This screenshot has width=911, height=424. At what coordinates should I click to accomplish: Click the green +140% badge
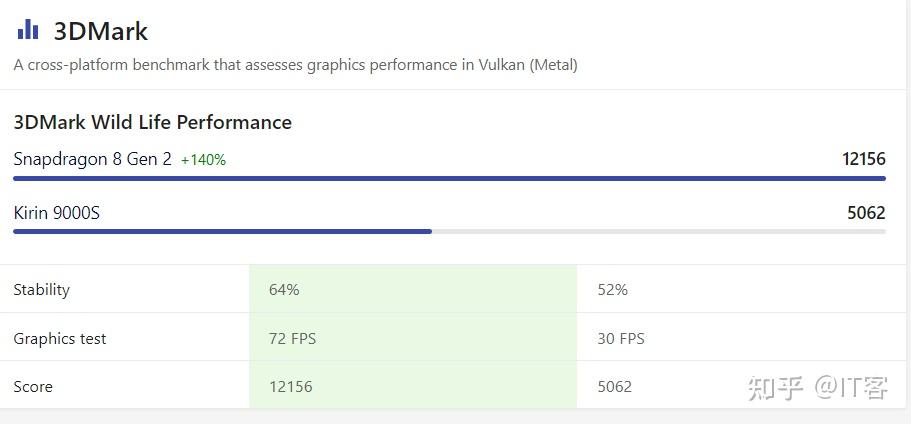[x=203, y=160]
